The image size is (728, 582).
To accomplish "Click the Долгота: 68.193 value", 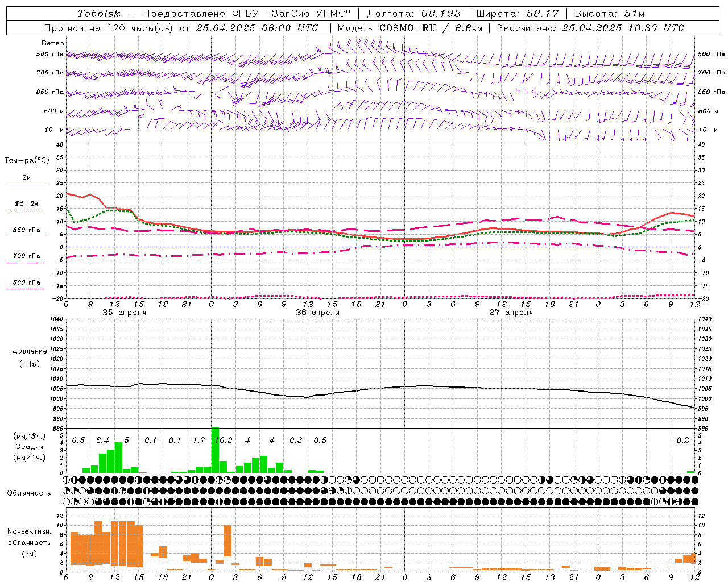I will pos(413,14).
